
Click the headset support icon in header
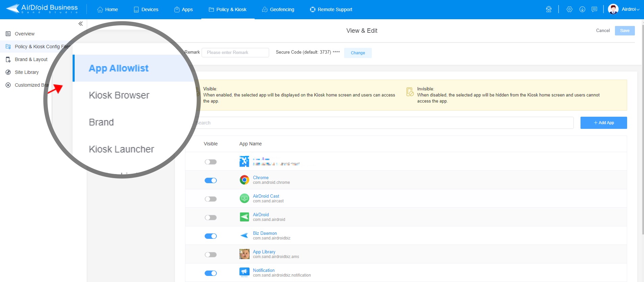(549, 9)
